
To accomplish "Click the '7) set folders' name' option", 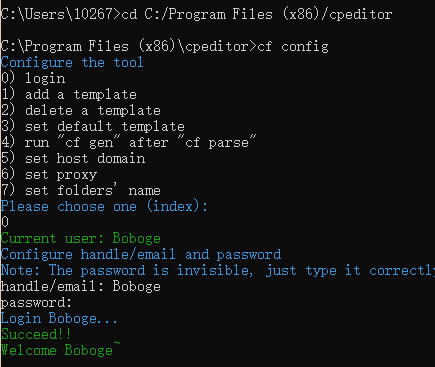I will 81,190.
